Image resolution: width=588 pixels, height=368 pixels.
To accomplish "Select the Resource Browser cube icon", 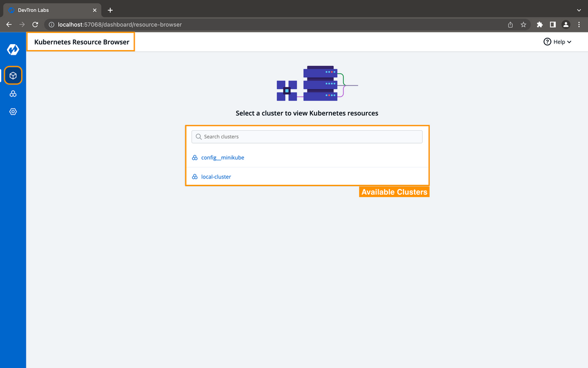I will (x=13, y=75).
